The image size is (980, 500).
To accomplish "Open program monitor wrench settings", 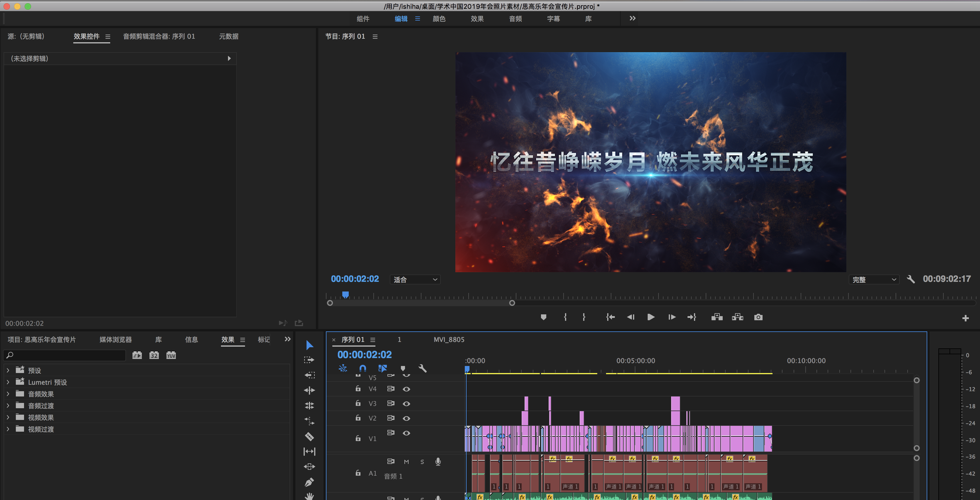I will 911,279.
